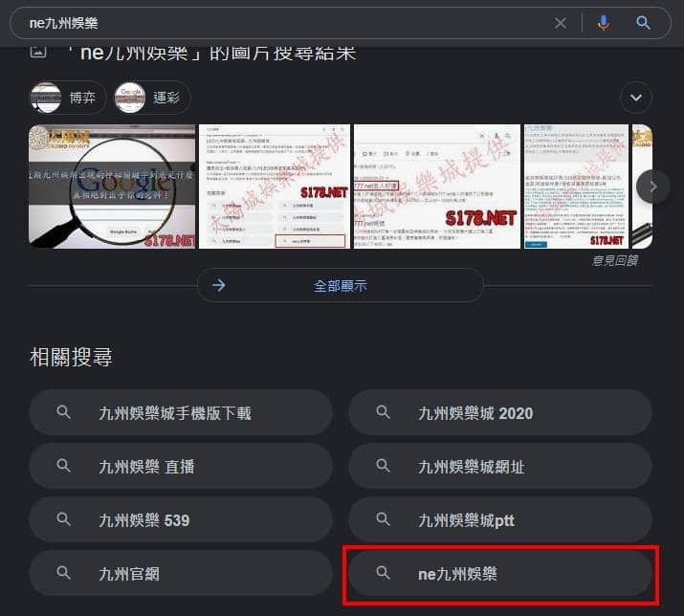Click magnifier icon beside ne九州娛樂 suggestion
The height and width of the screenshot is (616, 684).
(383, 572)
